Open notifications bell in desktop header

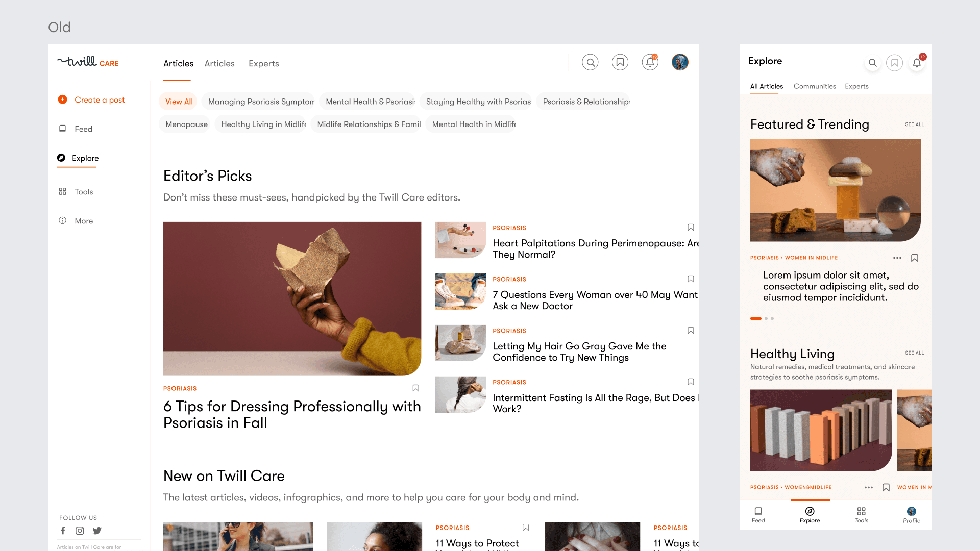pos(650,62)
